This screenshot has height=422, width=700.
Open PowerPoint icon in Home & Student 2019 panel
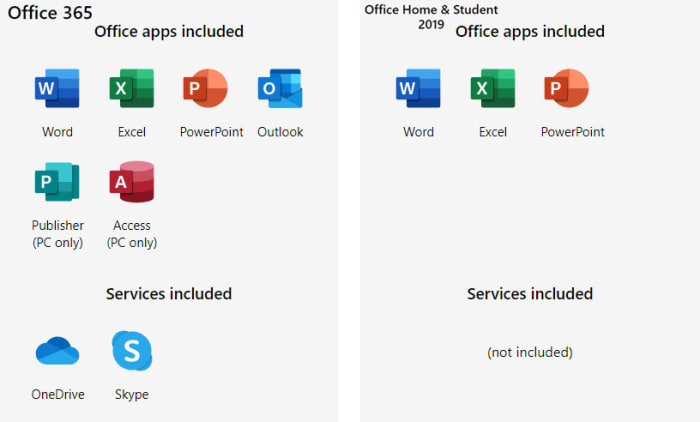pos(566,89)
